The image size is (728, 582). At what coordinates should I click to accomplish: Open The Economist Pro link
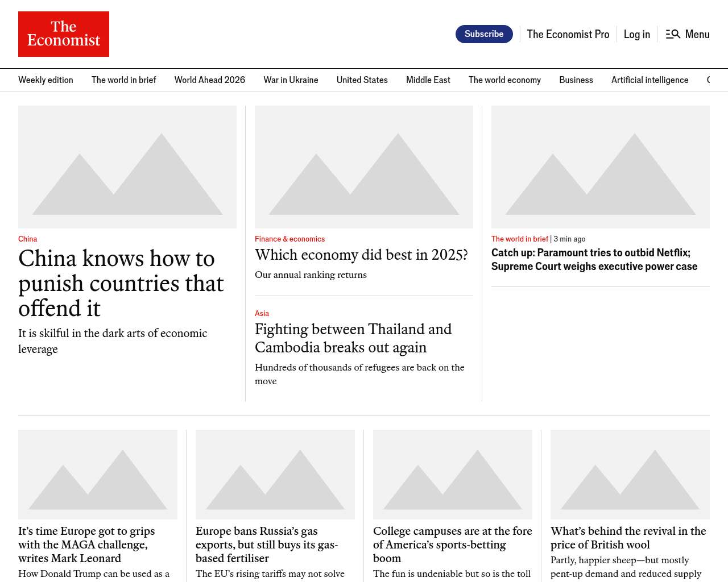pos(568,34)
